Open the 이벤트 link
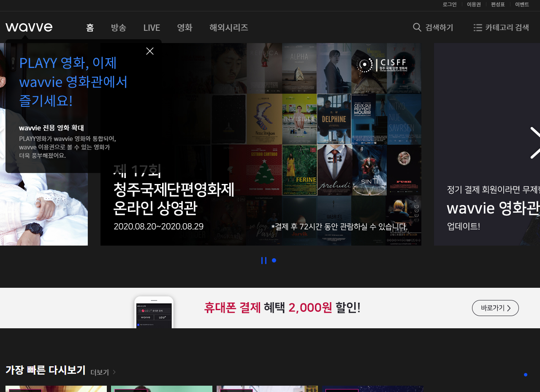Viewport: 540px width, 392px height. coord(522,5)
